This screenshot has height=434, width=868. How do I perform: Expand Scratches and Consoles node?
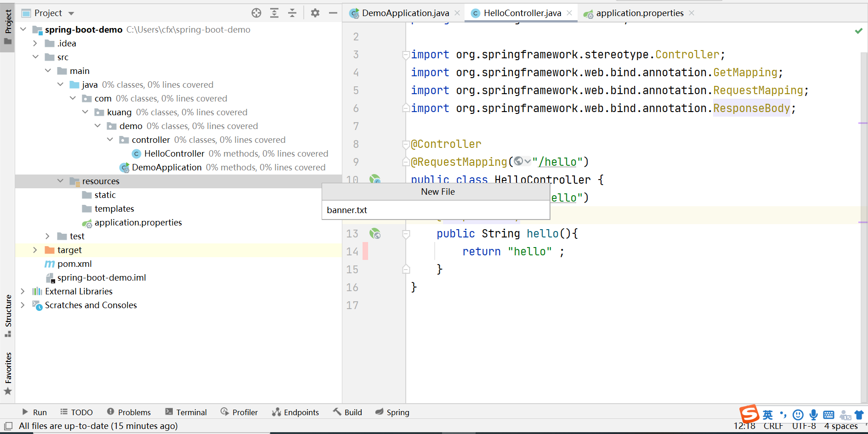click(23, 305)
